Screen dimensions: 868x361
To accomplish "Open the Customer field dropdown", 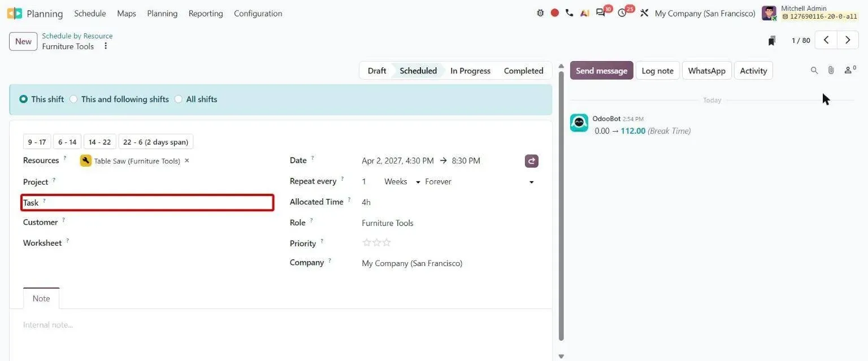I will click(x=176, y=223).
